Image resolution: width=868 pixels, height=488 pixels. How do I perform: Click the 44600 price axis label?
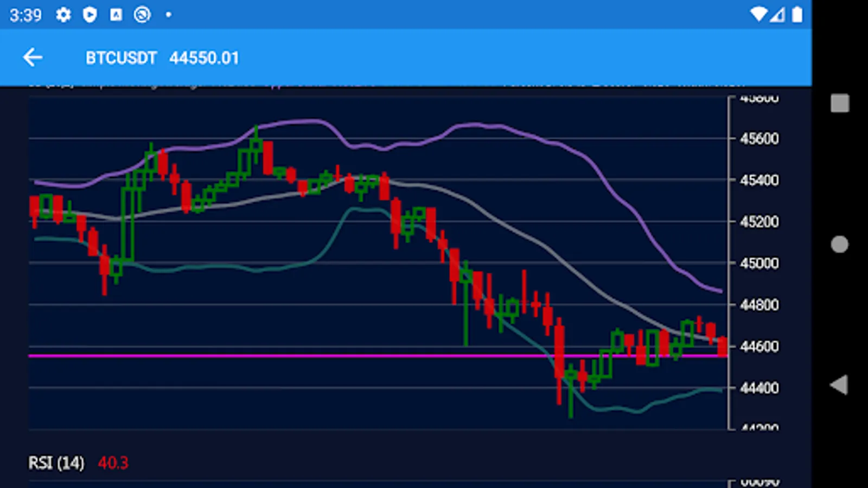point(759,346)
